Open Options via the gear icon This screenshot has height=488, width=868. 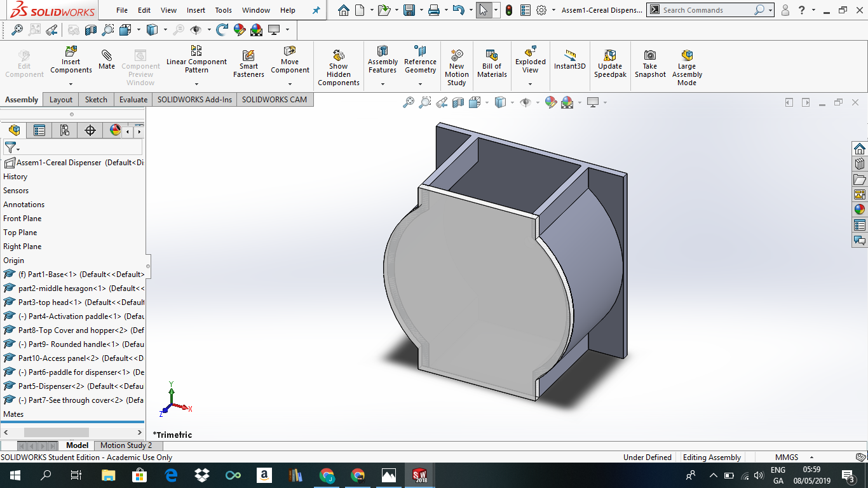[541, 10]
